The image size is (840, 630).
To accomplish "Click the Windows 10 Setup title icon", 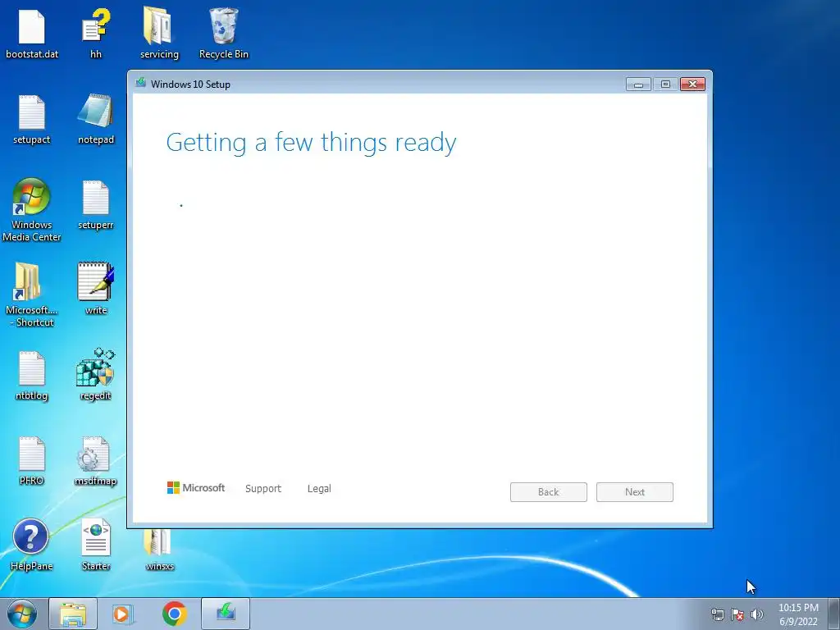I will pos(141,83).
